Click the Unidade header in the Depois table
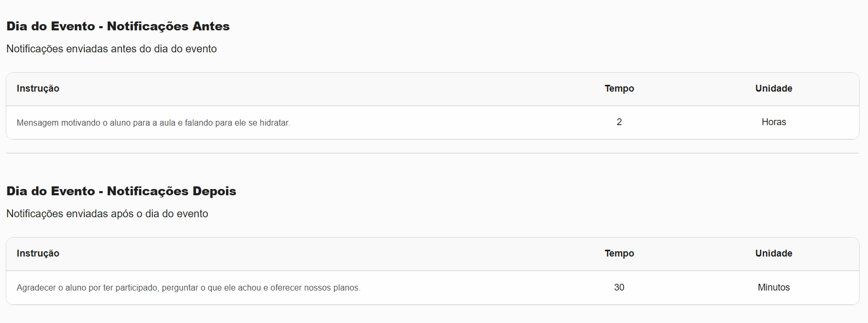Viewport: 868px width, 323px height. click(x=773, y=253)
